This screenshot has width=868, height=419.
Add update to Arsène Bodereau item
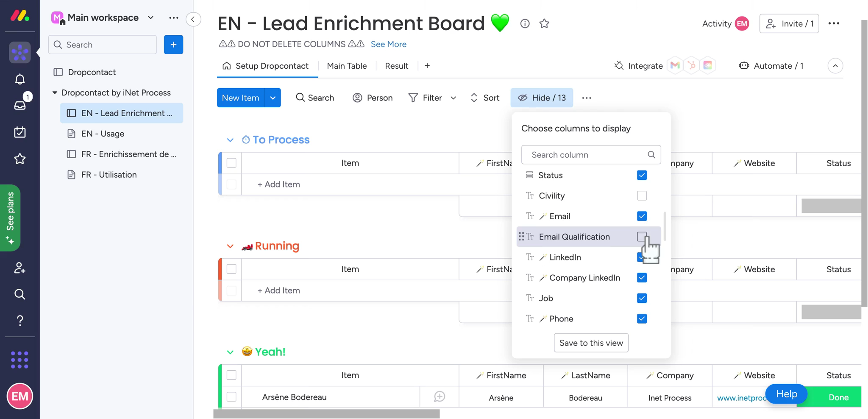point(440,397)
